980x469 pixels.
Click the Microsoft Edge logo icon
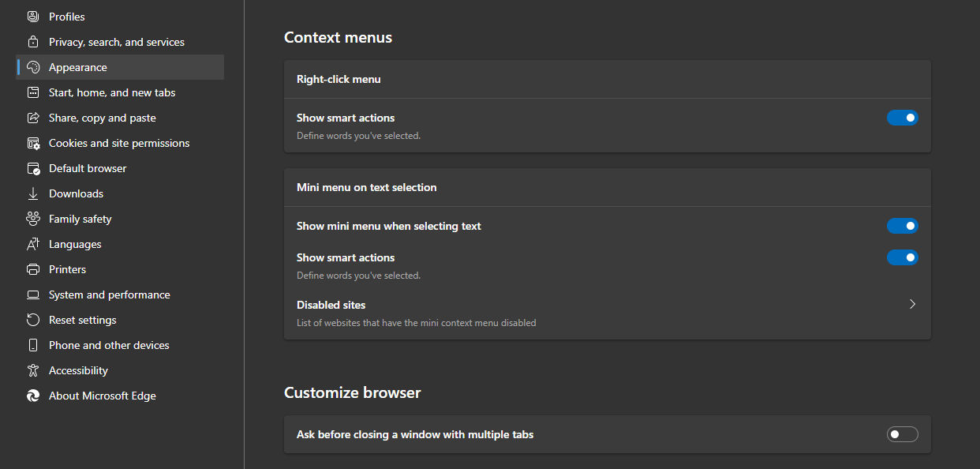[x=33, y=396]
